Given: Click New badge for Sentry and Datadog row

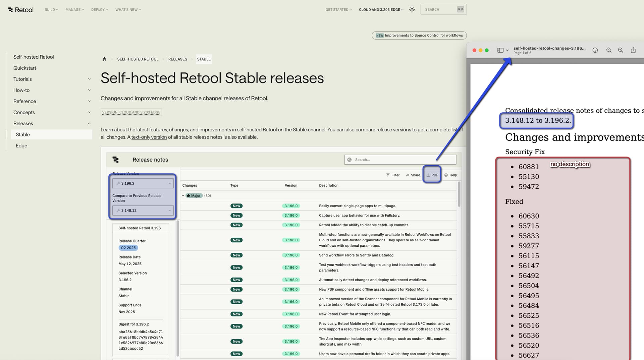Looking at the screenshot, I should coord(236,255).
